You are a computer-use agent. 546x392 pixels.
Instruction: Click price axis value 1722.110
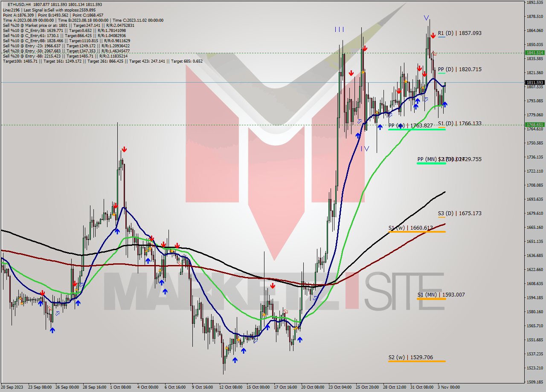click(x=534, y=171)
